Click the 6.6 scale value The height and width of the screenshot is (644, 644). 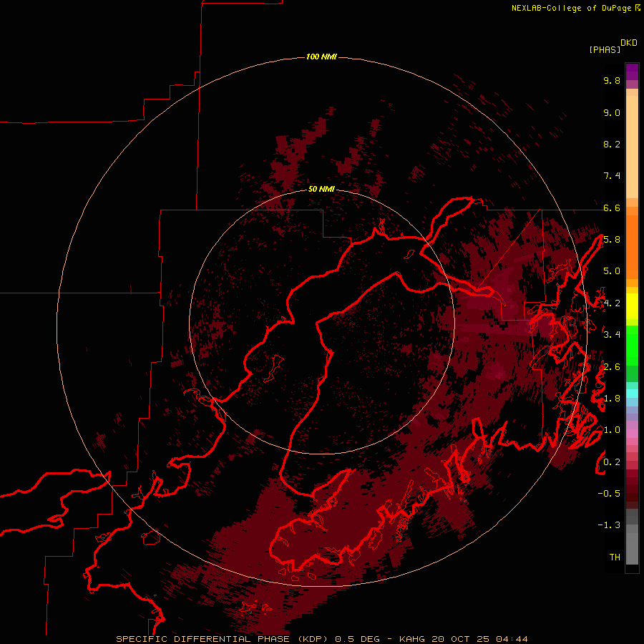click(612, 208)
